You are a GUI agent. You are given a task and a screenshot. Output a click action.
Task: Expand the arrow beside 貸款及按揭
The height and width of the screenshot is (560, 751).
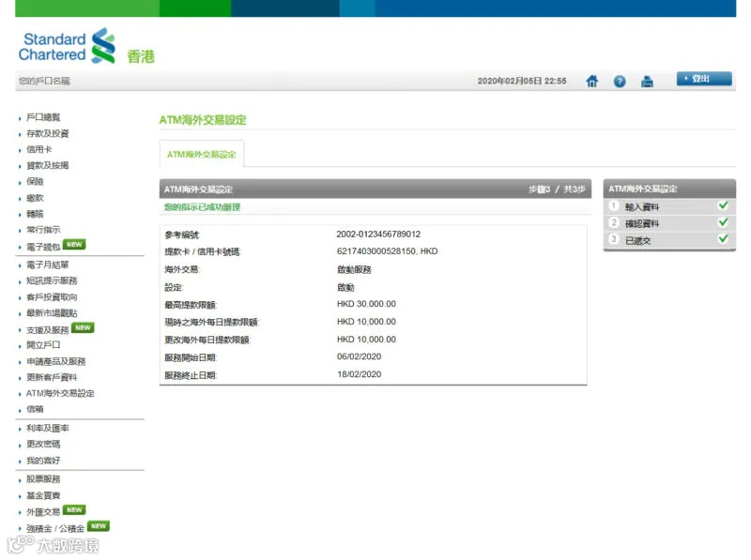20,167
